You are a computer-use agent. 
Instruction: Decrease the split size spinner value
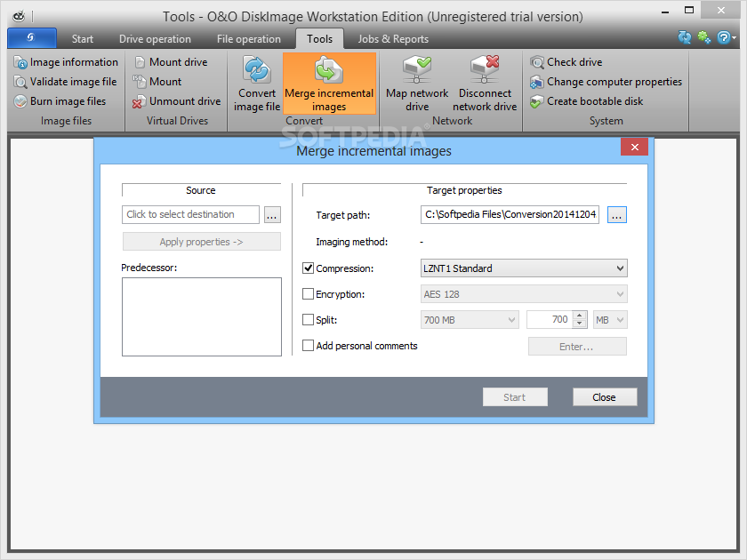(x=579, y=324)
